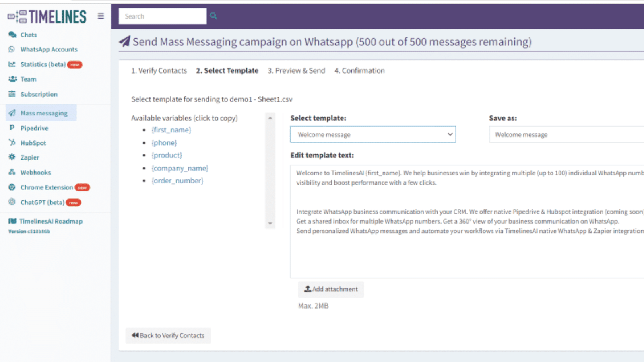Screen dimensions: 644x362
Task: Go to the Team section
Action: coord(28,79)
